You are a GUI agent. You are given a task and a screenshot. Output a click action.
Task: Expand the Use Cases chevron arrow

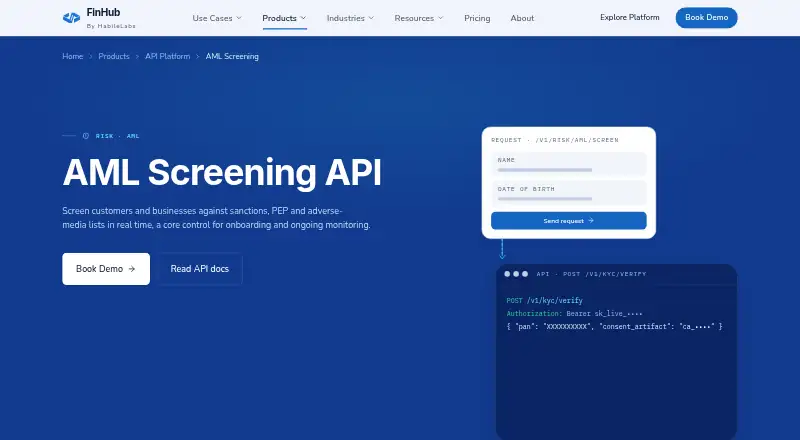click(239, 18)
